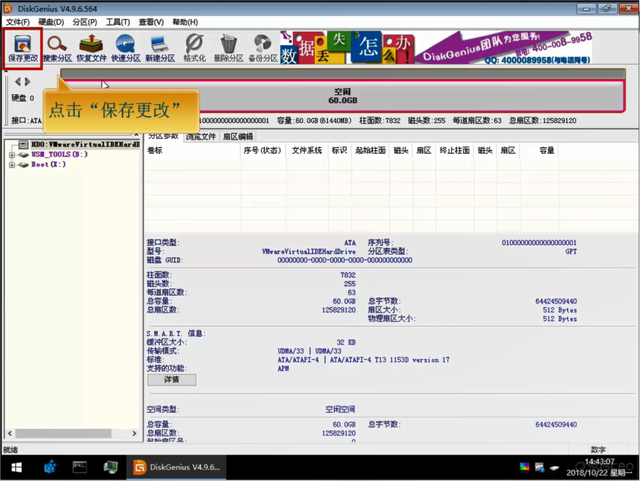The image size is (640, 481).
Task: Click the 删除分区 delete partition icon
Action: pos(229,49)
